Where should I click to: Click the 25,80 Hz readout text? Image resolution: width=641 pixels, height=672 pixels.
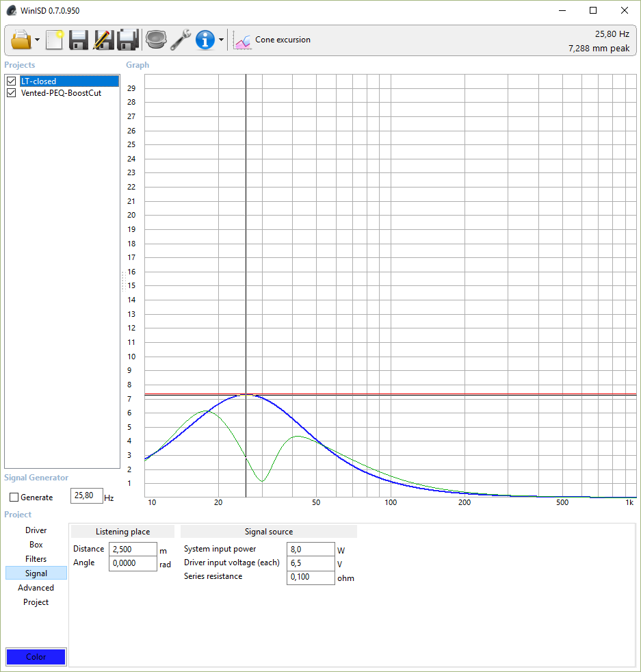coord(612,34)
